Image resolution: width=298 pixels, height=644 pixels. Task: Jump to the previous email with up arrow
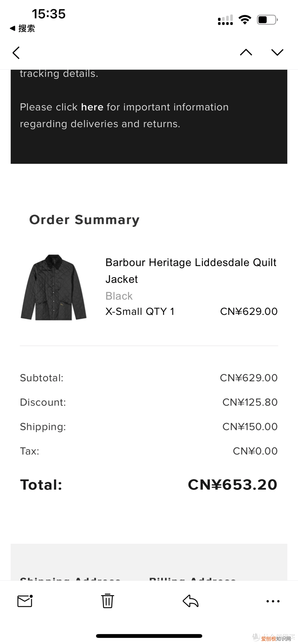coord(246,52)
